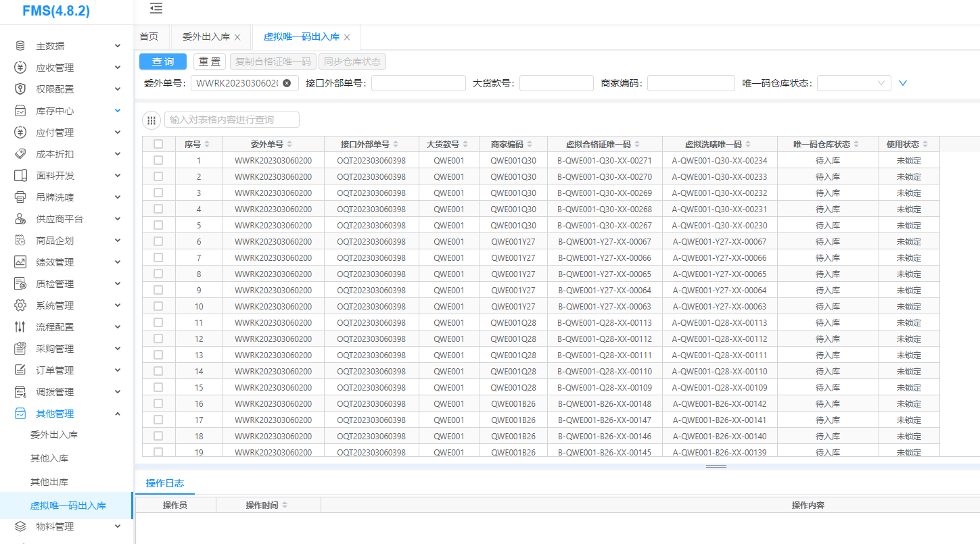Click the 系统管理 gear icon

click(x=20, y=305)
